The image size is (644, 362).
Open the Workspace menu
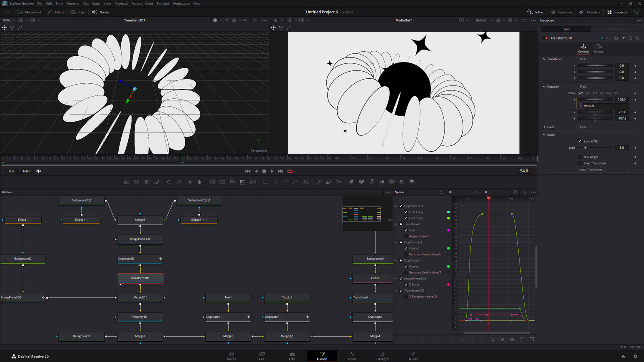(x=181, y=3)
